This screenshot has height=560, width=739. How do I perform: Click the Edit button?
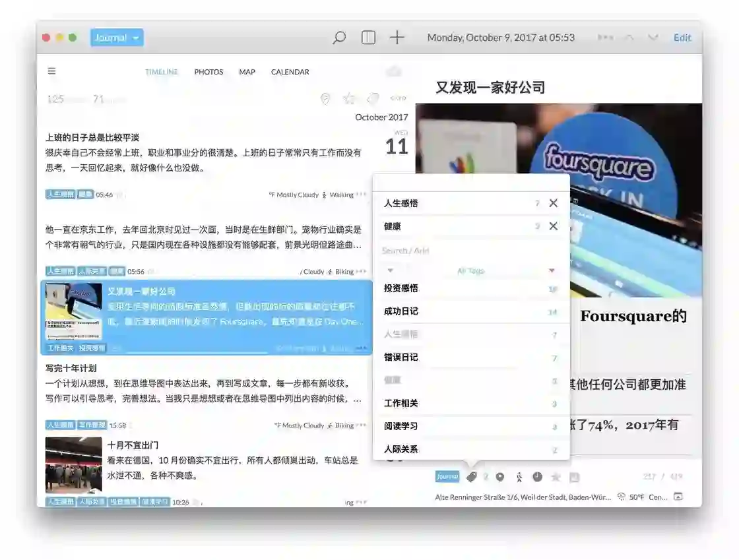coord(682,38)
